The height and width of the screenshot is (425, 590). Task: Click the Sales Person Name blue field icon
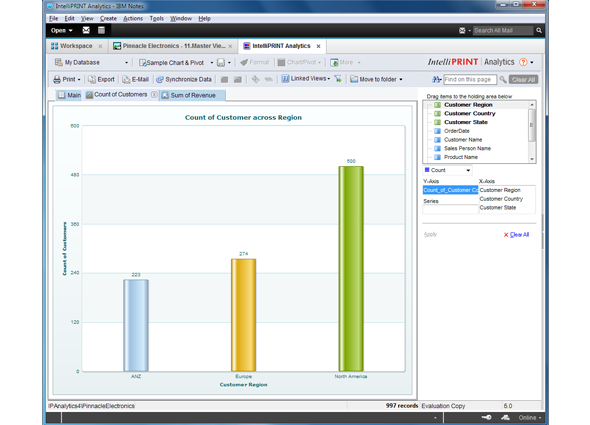(437, 148)
